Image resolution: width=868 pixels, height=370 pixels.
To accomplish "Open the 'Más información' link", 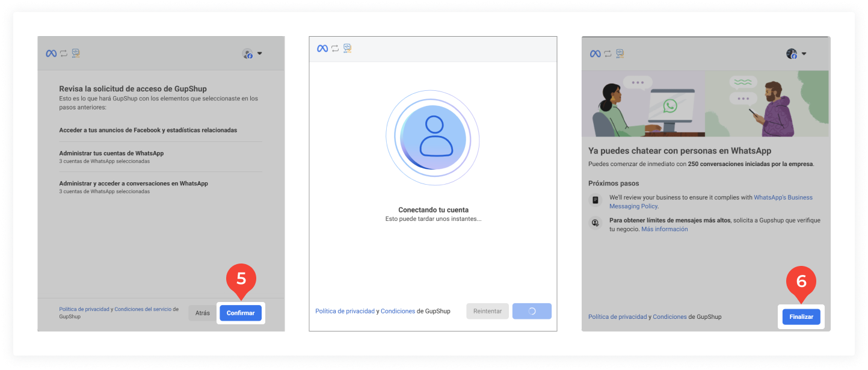I will pos(664,229).
